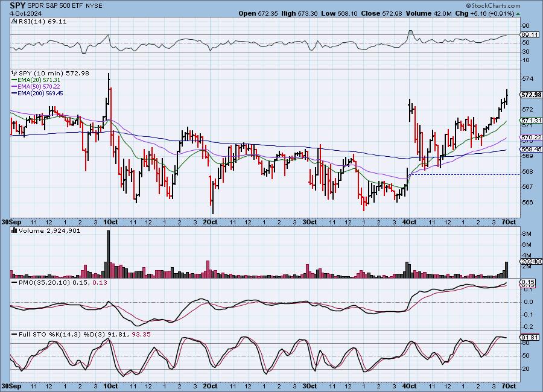Click the SPY (10 min) 572.98 label
Screen dimensions: 543x392
point(54,73)
